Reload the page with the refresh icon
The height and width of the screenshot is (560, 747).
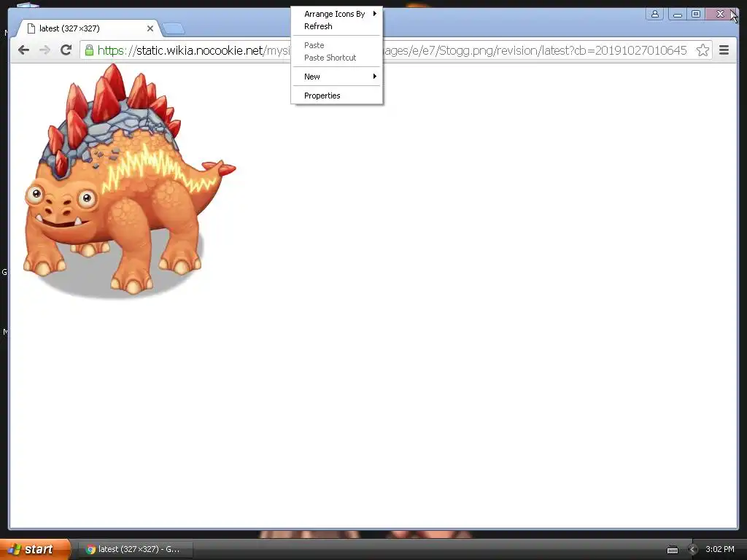[66, 50]
